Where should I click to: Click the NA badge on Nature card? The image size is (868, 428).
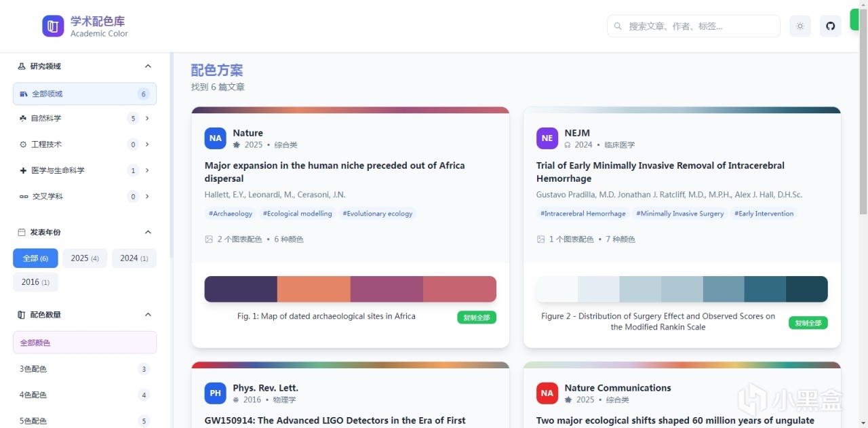coord(215,138)
